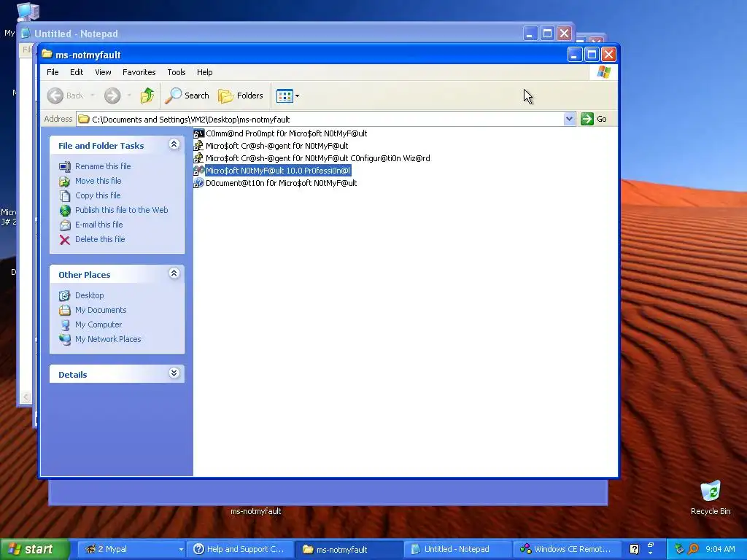The width and height of the screenshot is (747, 560).
Task: Open the Edit menu
Action: (x=76, y=72)
